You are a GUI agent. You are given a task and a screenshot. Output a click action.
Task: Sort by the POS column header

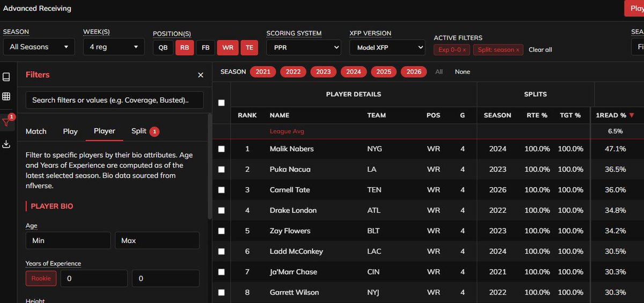pos(433,115)
